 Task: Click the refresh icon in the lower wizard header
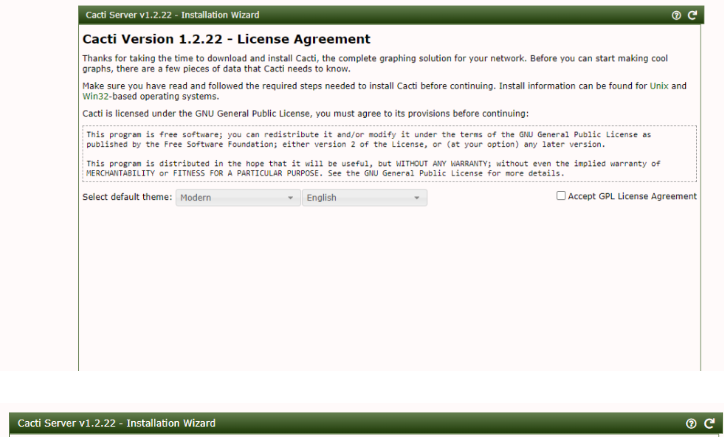click(710, 424)
